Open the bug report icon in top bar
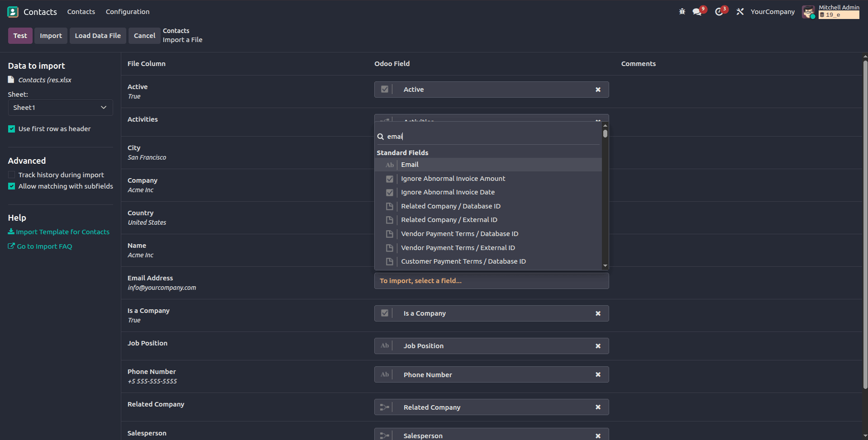The width and height of the screenshot is (868, 440). 682,11
